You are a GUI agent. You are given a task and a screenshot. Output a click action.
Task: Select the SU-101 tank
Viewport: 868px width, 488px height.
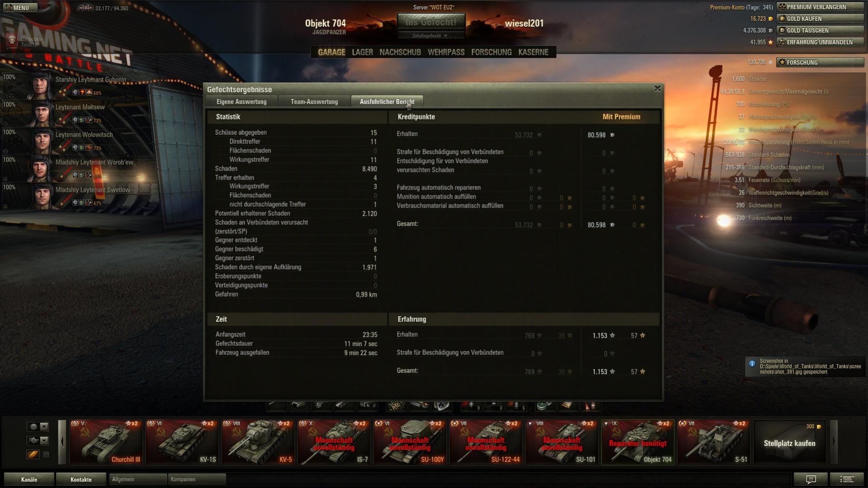click(x=562, y=442)
